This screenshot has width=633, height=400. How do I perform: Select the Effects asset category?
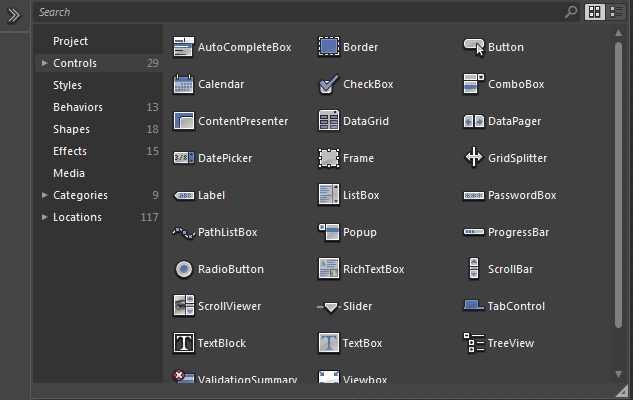(70, 151)
